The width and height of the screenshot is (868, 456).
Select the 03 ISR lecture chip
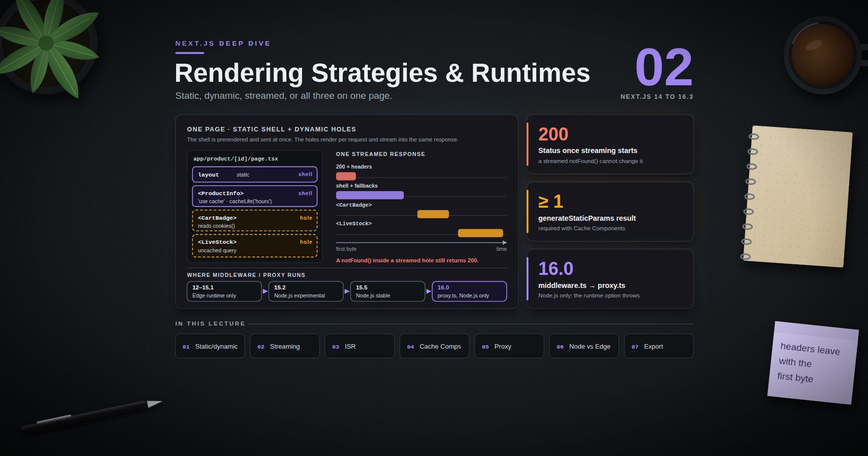[x=359, y=346]
